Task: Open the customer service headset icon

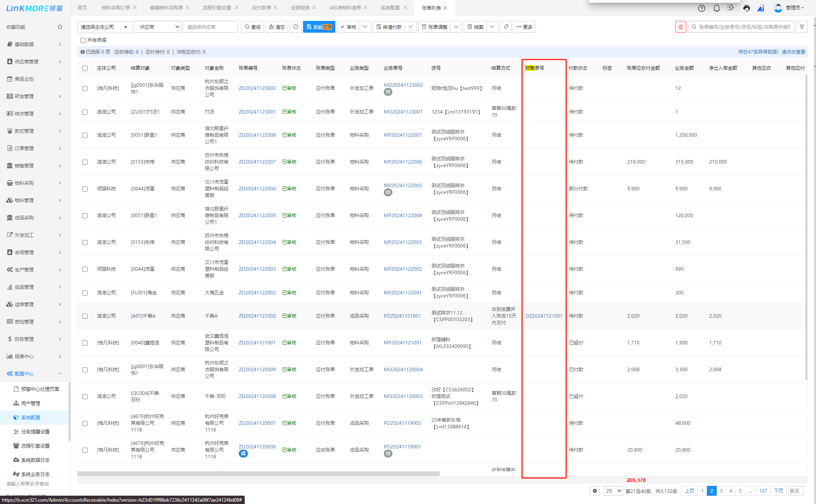Action: point(746,8)
